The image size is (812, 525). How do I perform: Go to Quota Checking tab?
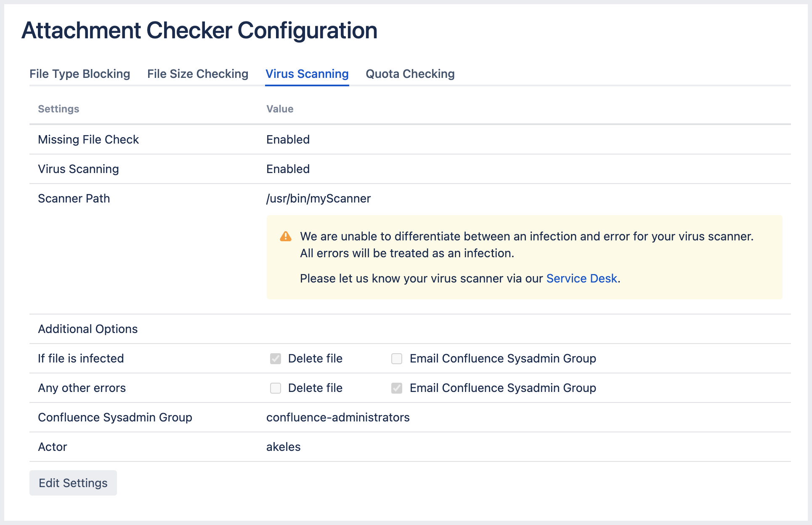pos(410,74)
